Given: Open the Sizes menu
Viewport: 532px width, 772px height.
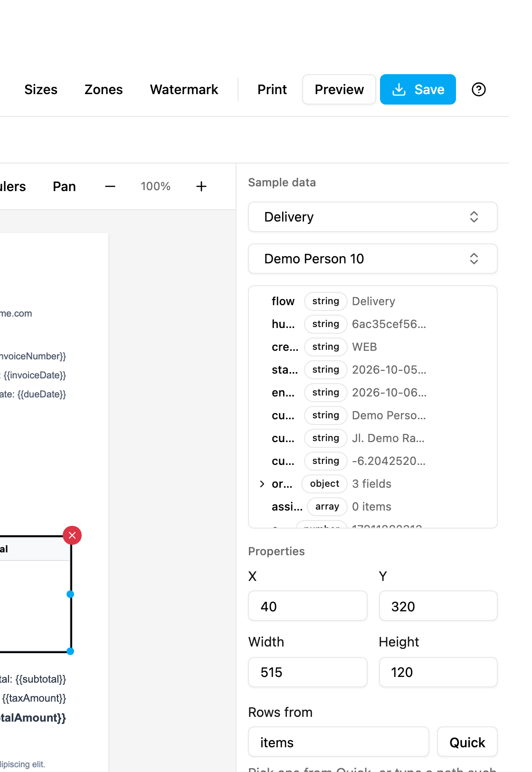Looking at the screenshot, I should [41, 89].
